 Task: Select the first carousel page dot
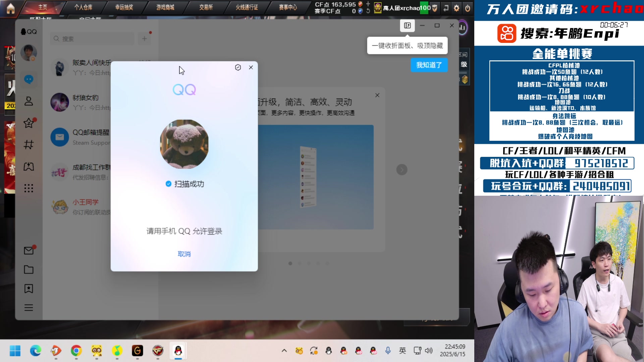[290, 263]
